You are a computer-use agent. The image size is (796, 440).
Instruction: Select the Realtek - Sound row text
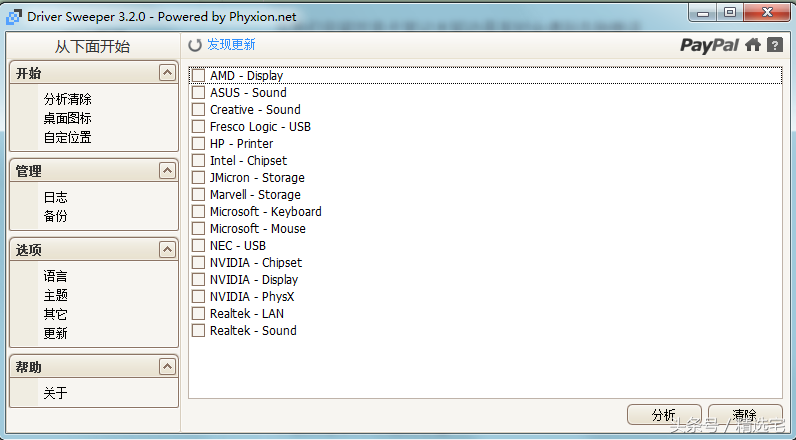pyautogui.click(x=253, y=330)
